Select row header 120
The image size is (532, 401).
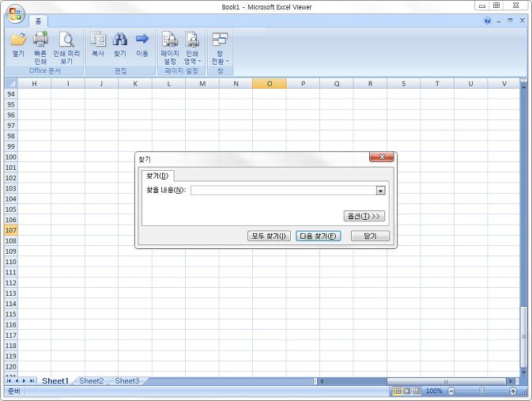click(x=11, y=367)
